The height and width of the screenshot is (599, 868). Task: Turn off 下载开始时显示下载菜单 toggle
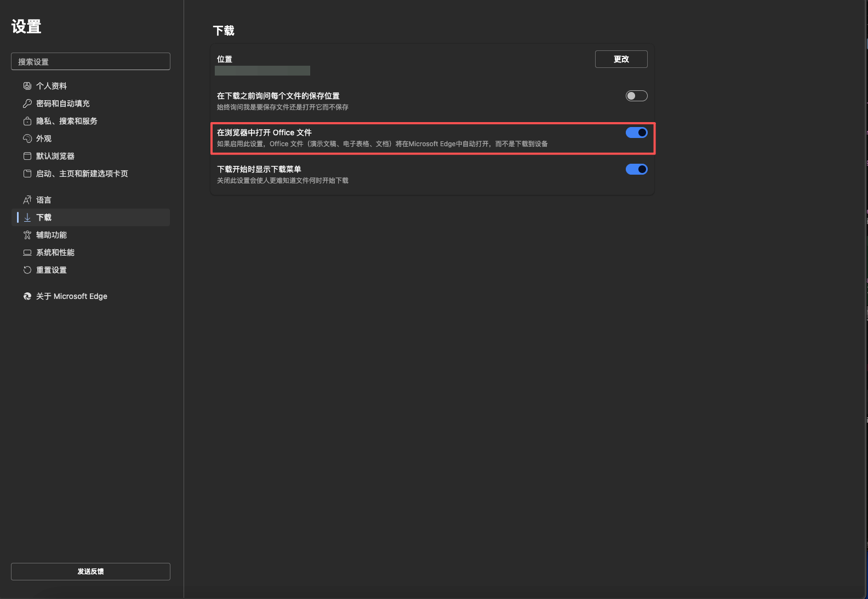(x=636, y=169)
